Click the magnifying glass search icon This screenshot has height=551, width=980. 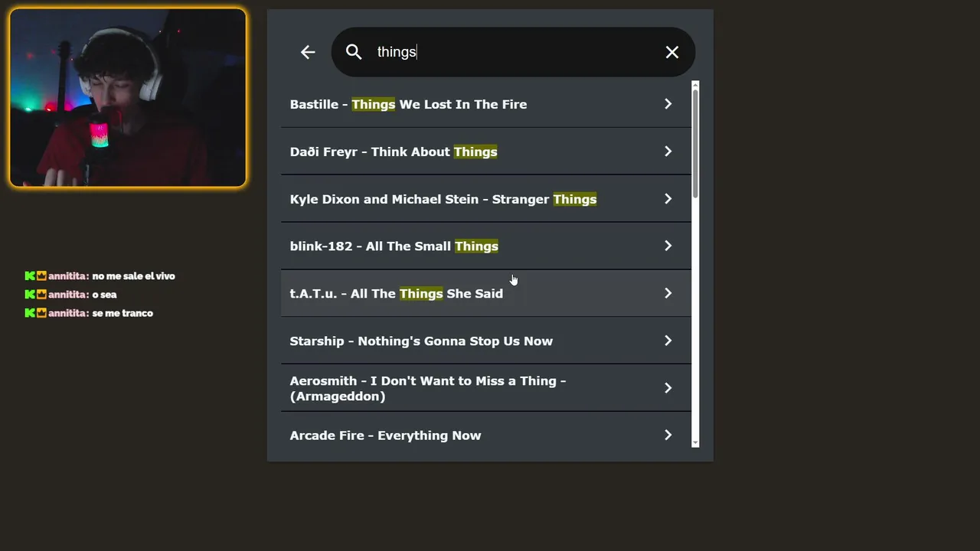pos(354,52)
